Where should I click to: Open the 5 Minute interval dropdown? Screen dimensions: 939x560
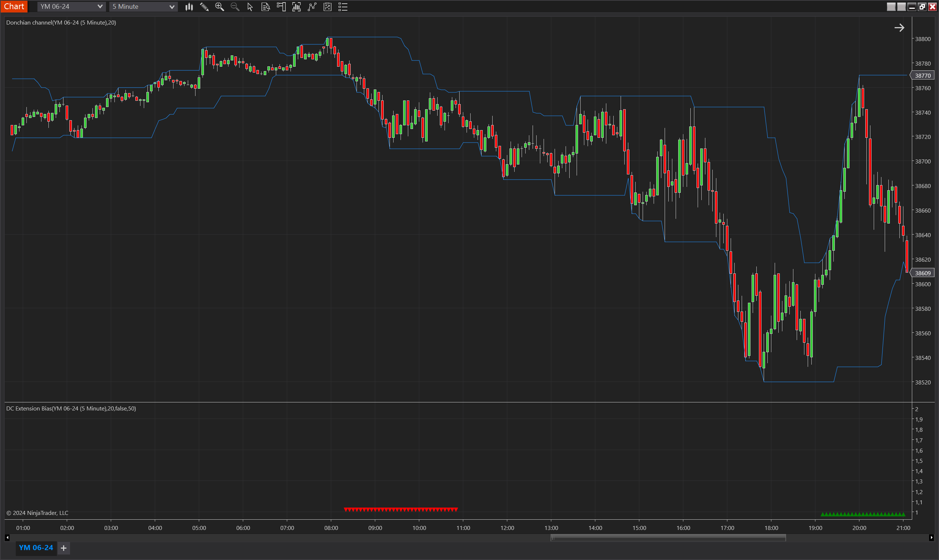(143, 7)
